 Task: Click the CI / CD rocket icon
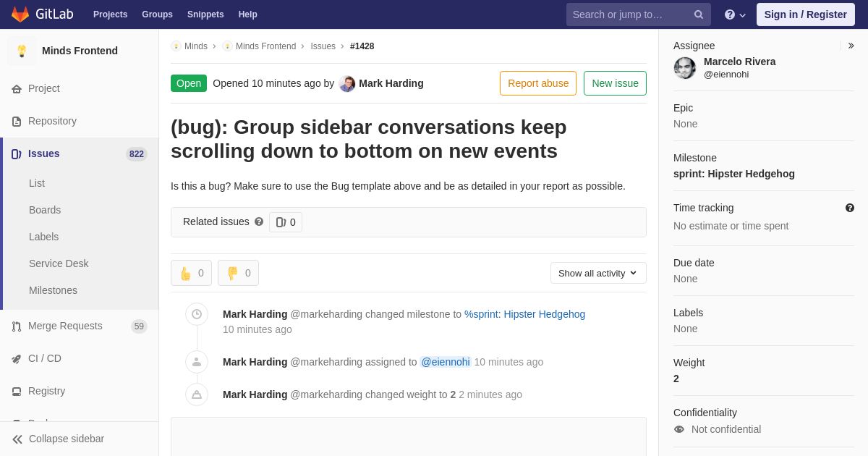(17, 359)
